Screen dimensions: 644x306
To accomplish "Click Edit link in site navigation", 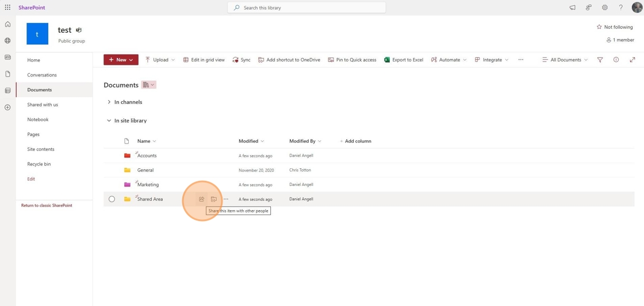I will coord(31,179).
